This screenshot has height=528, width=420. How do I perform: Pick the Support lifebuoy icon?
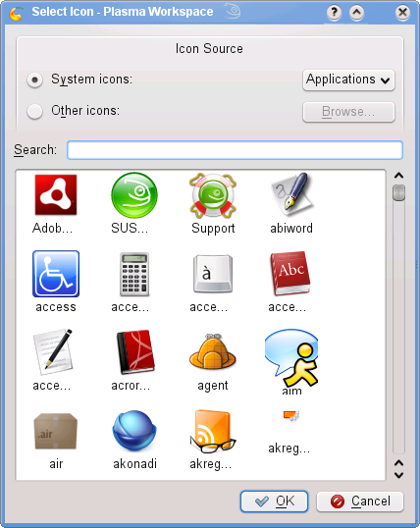(x=213, y=195)
